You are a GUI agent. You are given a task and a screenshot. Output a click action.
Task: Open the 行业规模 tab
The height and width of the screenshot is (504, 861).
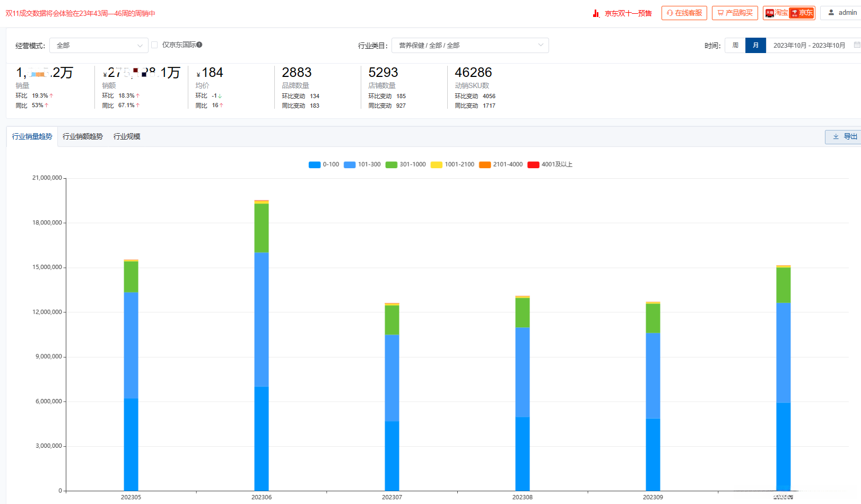click(x=127, y=136)
